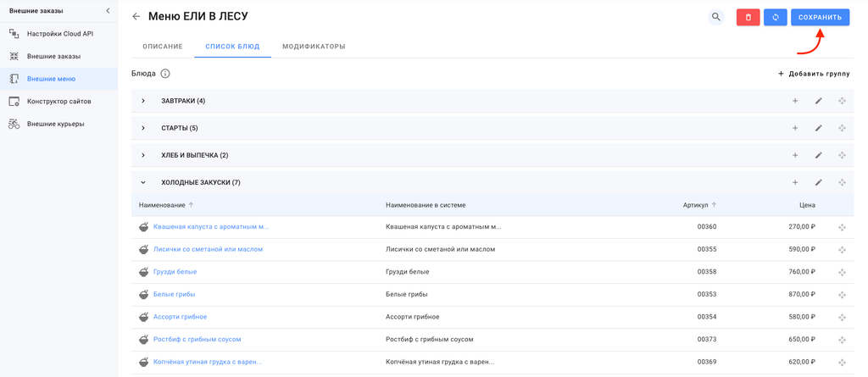Click Добавить группу button
Viewport: 868px width, 377px height.
point(814,74)
